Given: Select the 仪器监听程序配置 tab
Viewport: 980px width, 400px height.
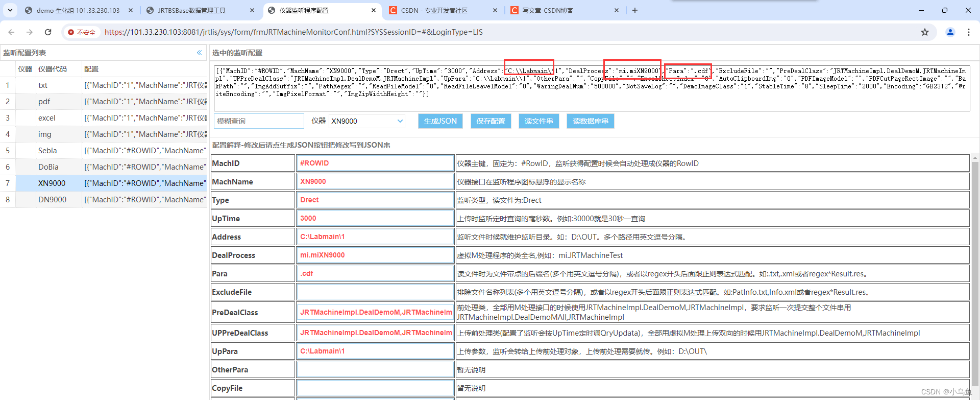Looking at the screenshot, I should click(x=304, y=10).
